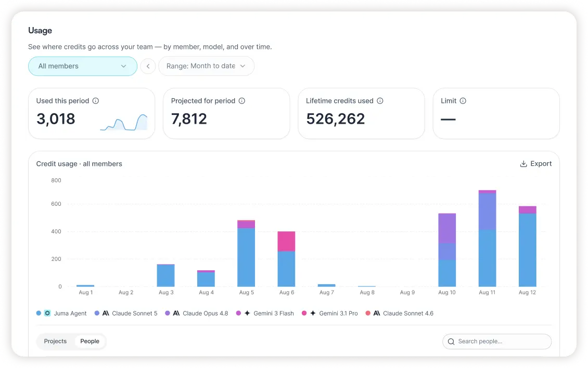The image size is (588, 368).
Task: Click the magnifier icon in Search people
Action: pos(451,342)
